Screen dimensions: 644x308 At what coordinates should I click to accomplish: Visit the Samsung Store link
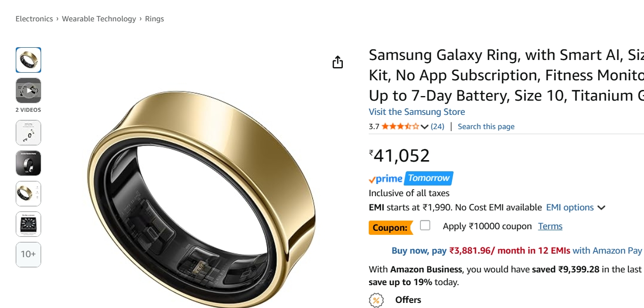coord(416,112)
